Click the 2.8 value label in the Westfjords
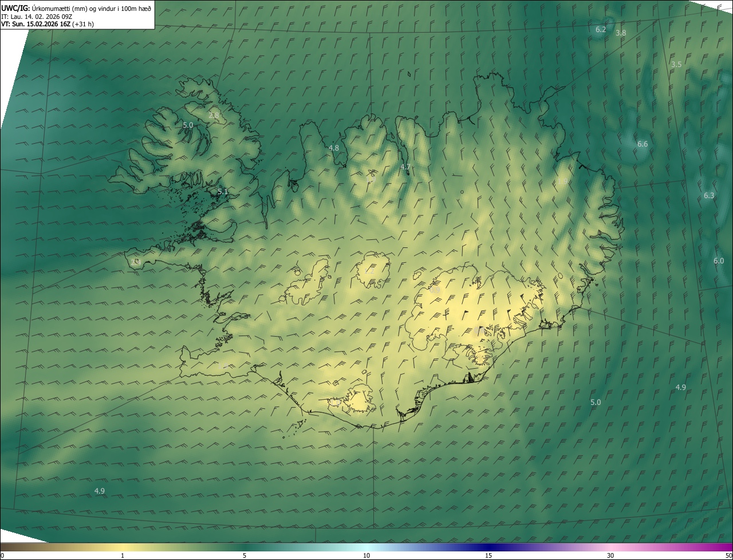This screenshot has width=733, height=560. pyautogui.click(x=214, y=116)
